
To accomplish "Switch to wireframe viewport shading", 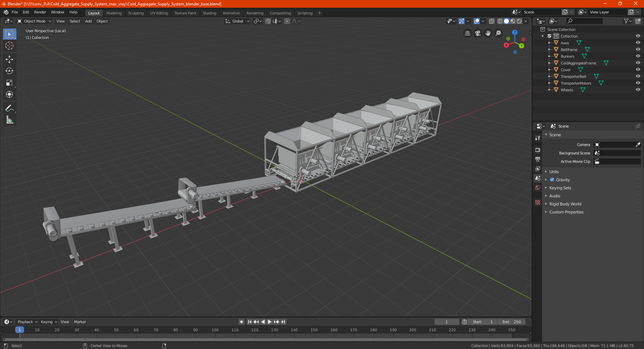I will 500,21.
